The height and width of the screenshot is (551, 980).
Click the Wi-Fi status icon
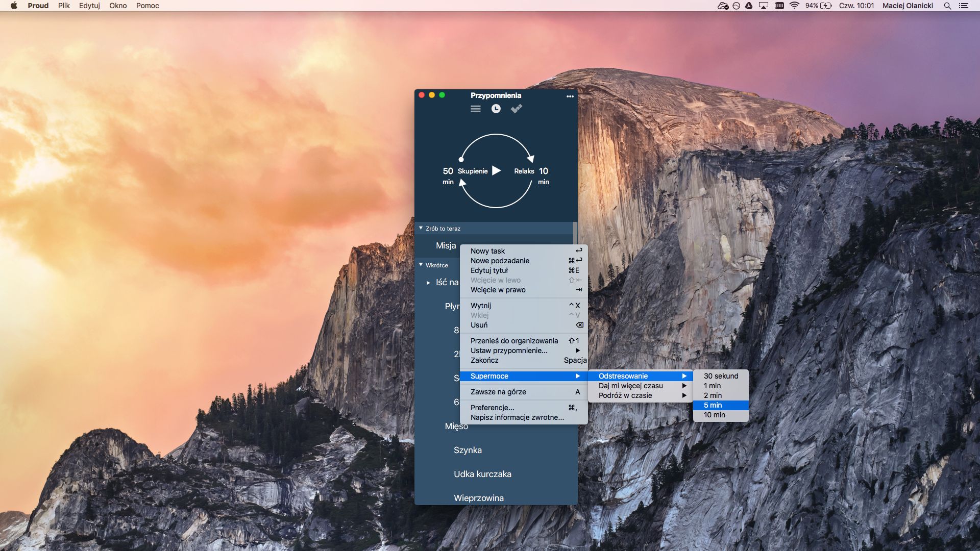point(794,6)
